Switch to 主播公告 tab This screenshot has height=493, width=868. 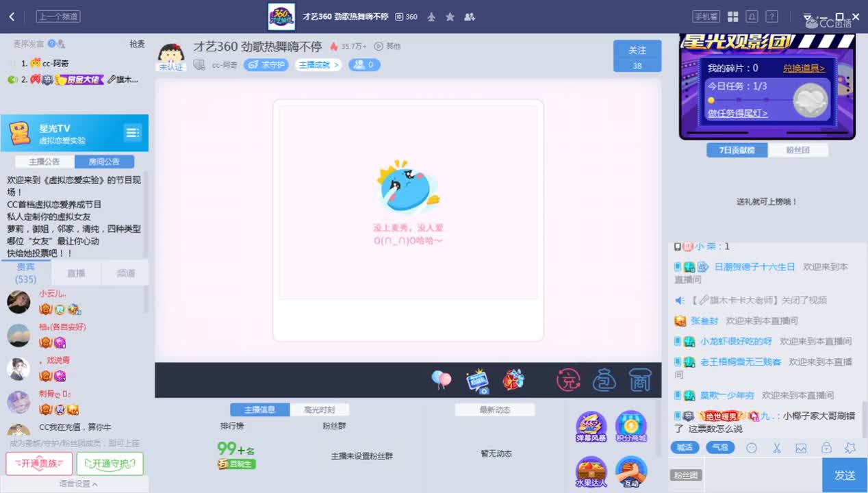[x=44, y=162]
